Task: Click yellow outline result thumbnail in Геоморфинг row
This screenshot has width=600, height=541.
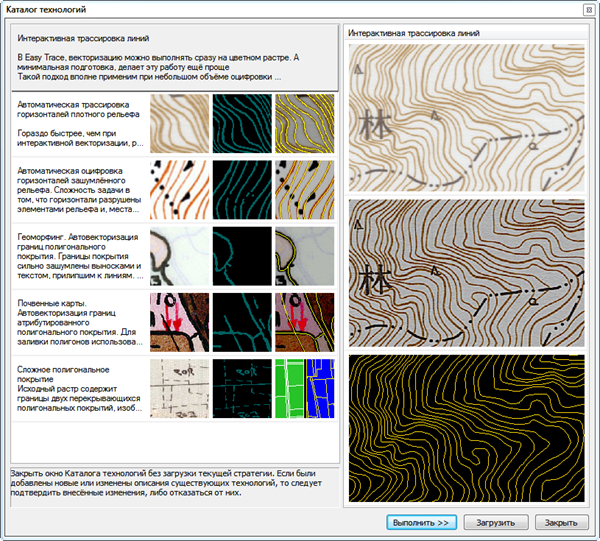Action: (305, 256)
